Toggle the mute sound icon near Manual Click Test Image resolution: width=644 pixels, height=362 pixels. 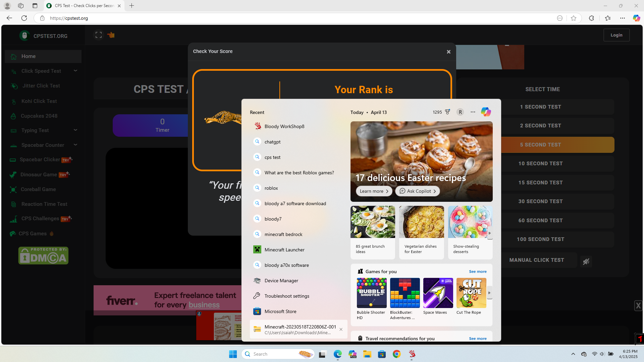[x=586, y=261]
